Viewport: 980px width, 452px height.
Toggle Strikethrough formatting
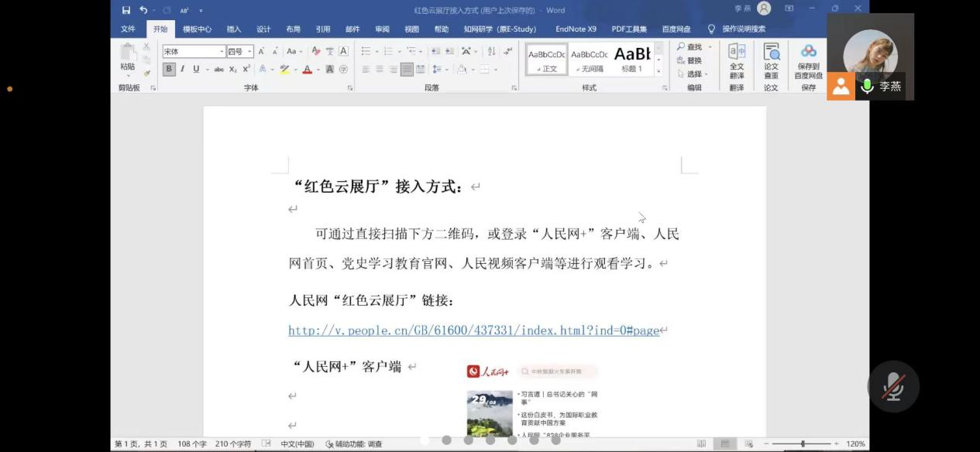point(219,69)
